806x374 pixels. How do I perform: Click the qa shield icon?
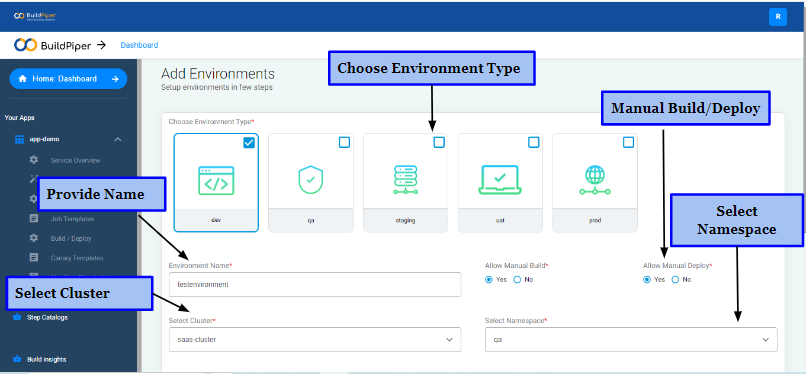point(311,180)
